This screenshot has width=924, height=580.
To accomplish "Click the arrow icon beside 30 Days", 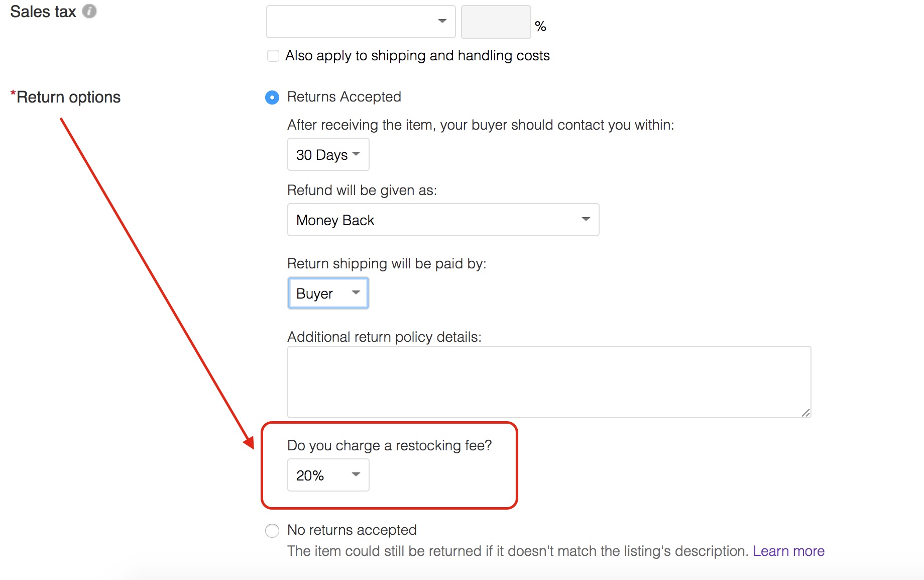I will (356, 154).
